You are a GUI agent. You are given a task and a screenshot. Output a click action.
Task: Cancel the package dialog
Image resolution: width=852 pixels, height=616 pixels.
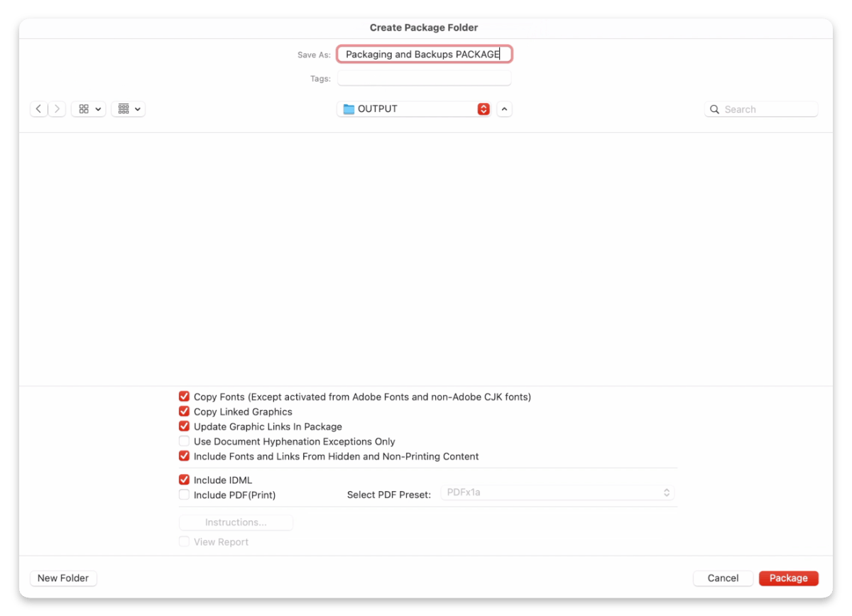click(x=723, y=578)
